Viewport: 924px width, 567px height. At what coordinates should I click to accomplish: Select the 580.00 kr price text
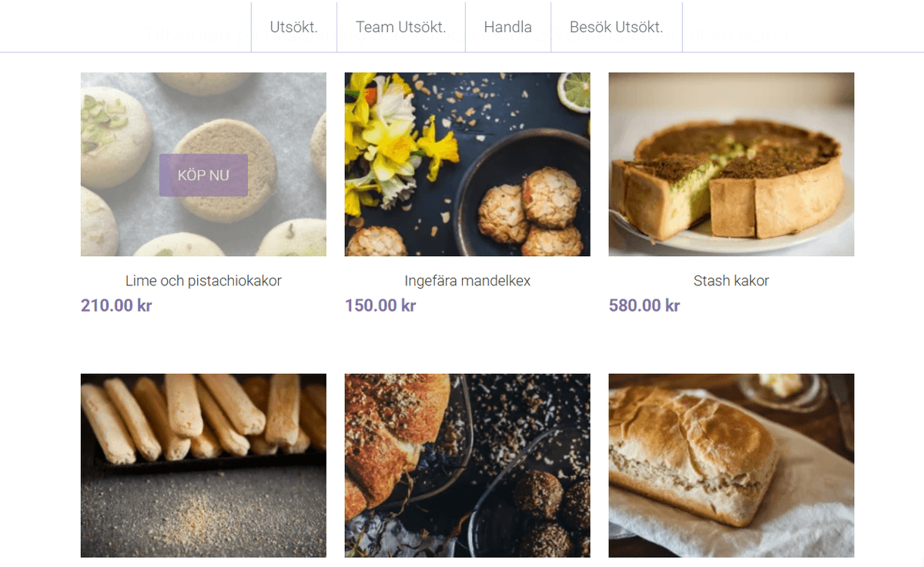click(x=644, y=305)
